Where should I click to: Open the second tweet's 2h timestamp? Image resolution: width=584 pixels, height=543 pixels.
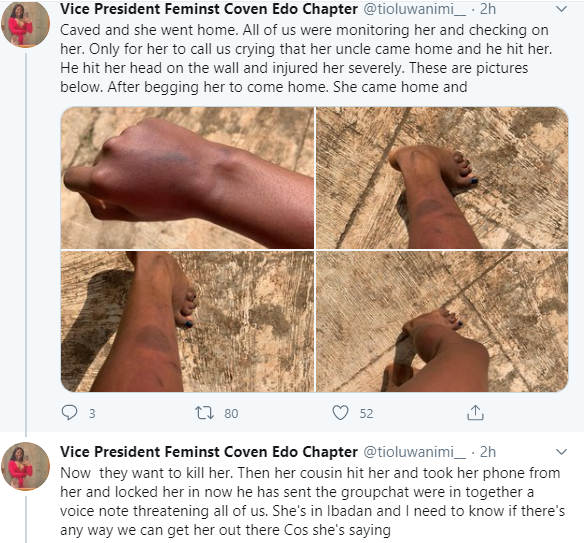pyautogui.click(x=488, y=452)
